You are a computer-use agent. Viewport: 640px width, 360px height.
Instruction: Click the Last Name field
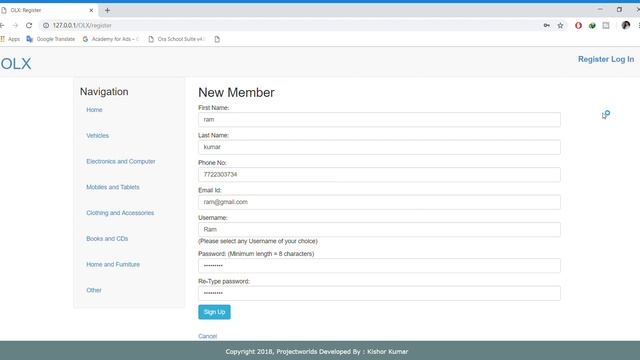click(x=379, y=147)
